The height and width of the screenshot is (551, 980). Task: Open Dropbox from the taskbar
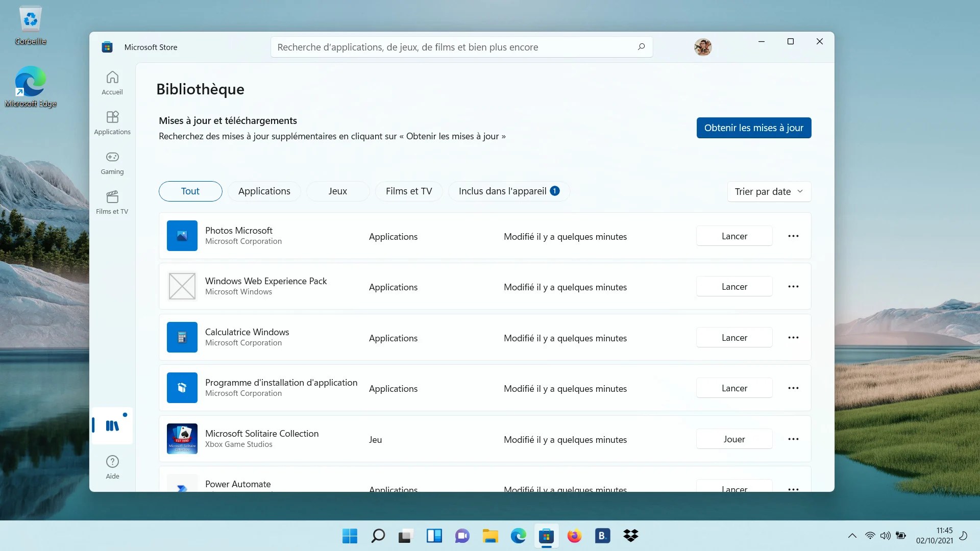coord(630,536)
